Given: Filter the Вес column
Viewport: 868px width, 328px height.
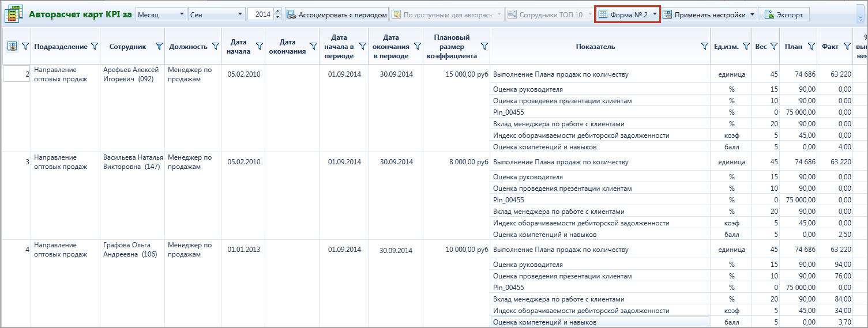Looking at the screenshot, I should pos(774,47).
